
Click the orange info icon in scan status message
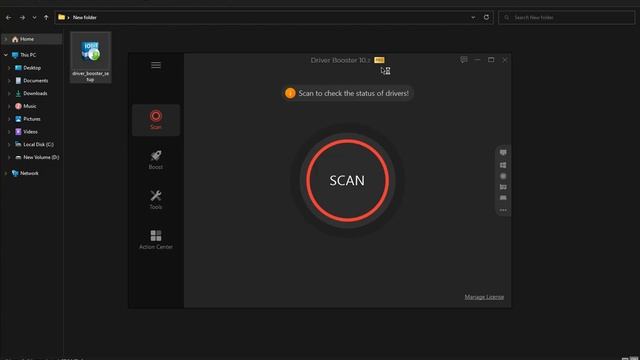point(290,93)
